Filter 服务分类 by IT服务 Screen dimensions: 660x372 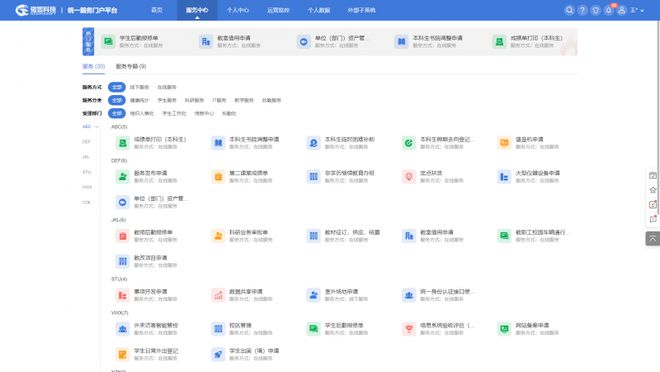coord(219,100)
